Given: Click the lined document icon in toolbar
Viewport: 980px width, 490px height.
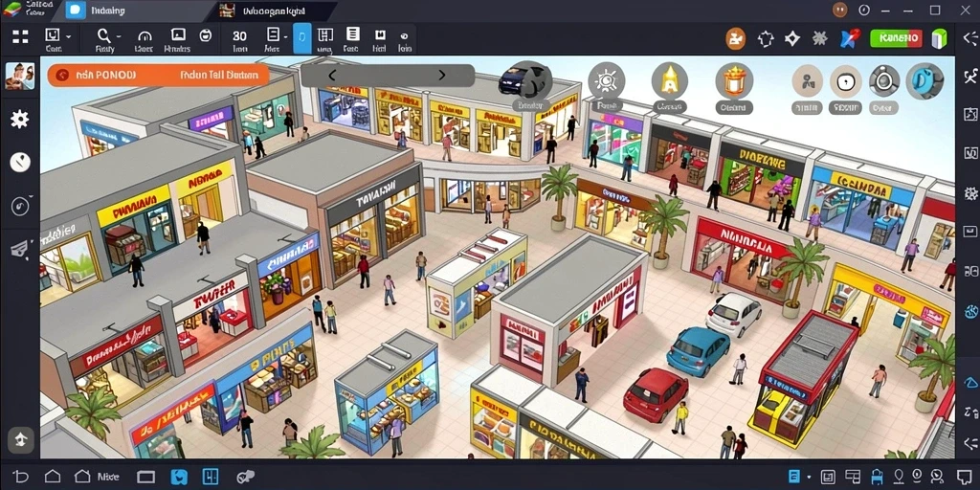Looking at the screenshot, I should (352, 34).
